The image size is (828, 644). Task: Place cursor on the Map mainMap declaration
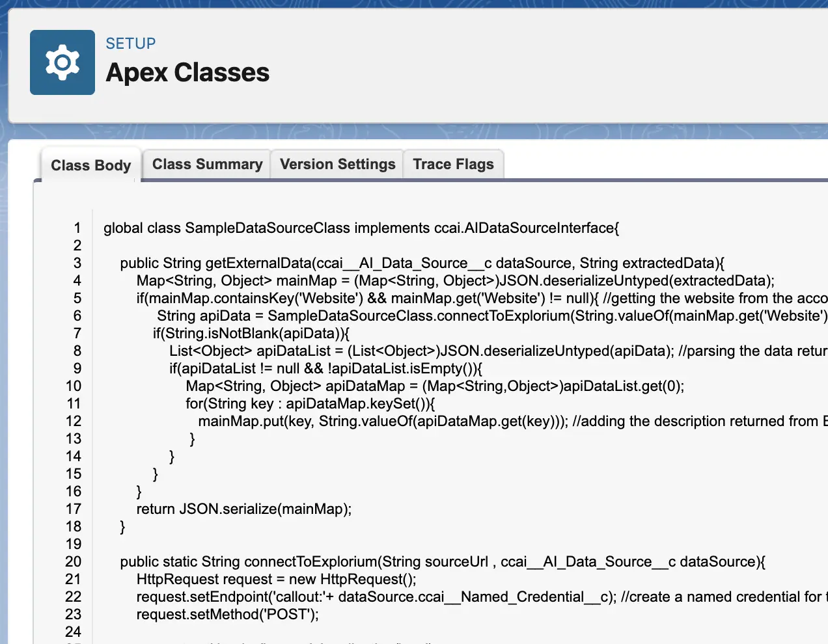tap(455, 281)
